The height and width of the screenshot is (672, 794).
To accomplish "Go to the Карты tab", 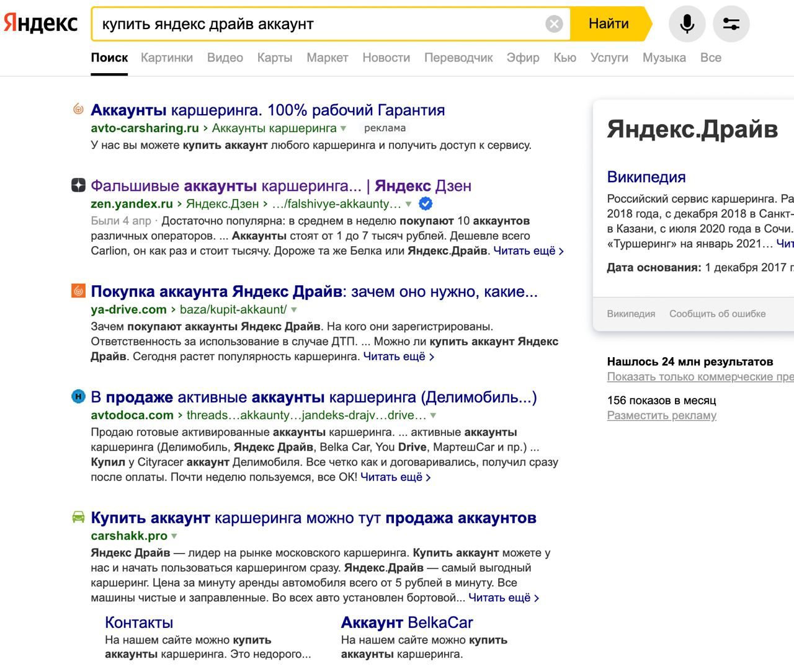I will (275, 58).
